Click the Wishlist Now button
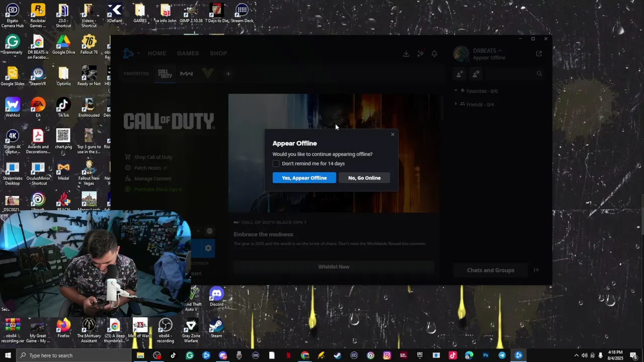The image size is (644, 362). pyautogui.click(x=334, y=267)
